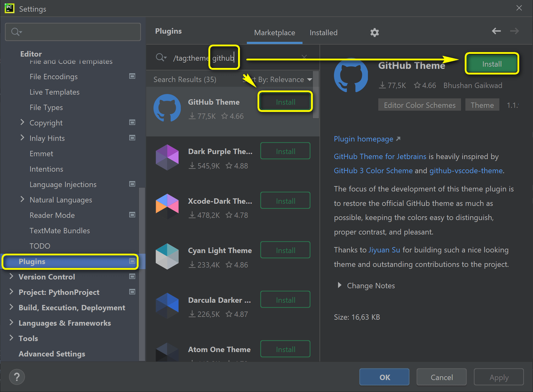Viewport: 533px width, 392px height.
Task: Clear the plugin search field with the X
Action: [304, 57]
